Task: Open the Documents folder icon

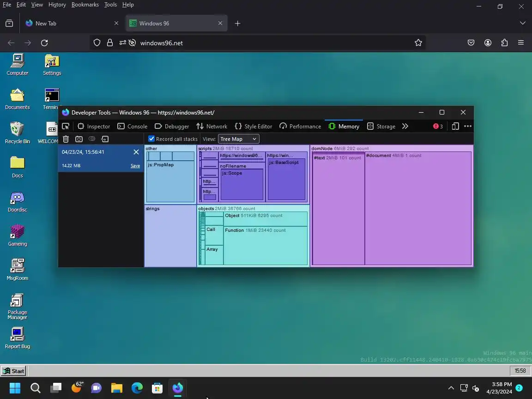Action: (17, 99)
